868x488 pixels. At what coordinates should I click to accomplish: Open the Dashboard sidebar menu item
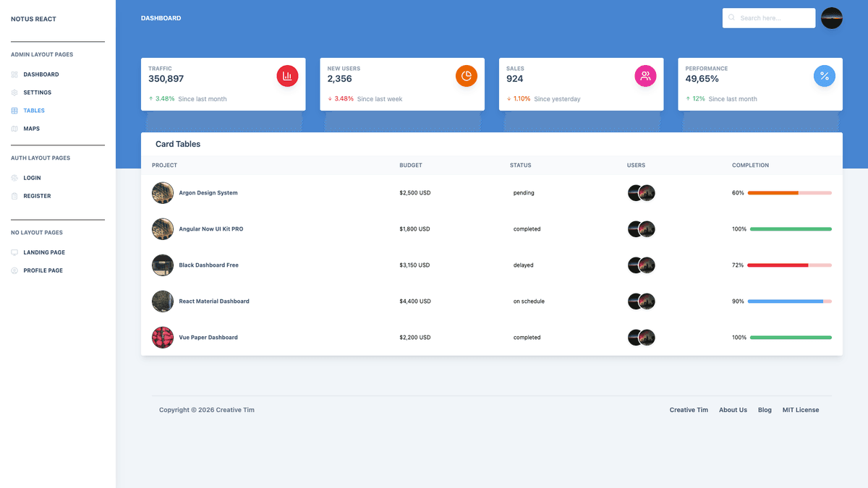click(41, 74)
